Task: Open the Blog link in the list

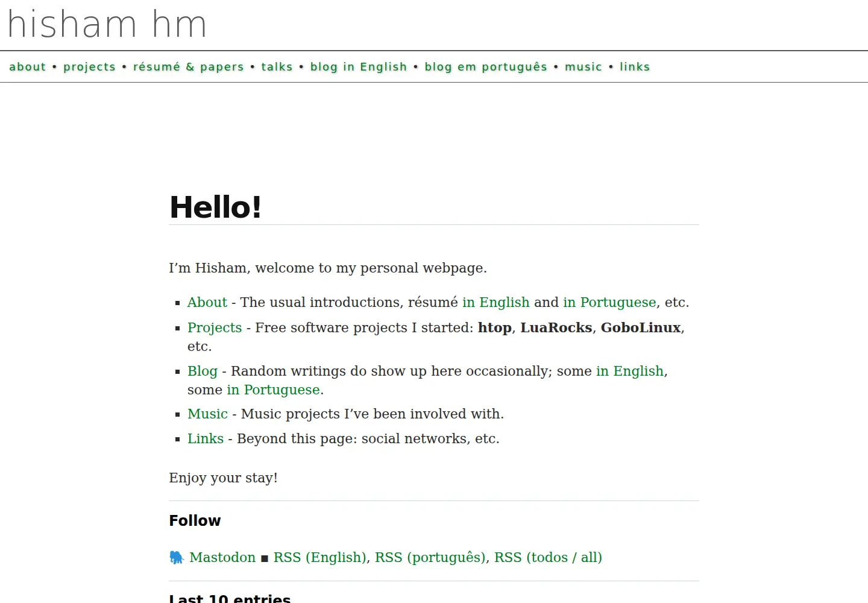Action: click(203, 371)
